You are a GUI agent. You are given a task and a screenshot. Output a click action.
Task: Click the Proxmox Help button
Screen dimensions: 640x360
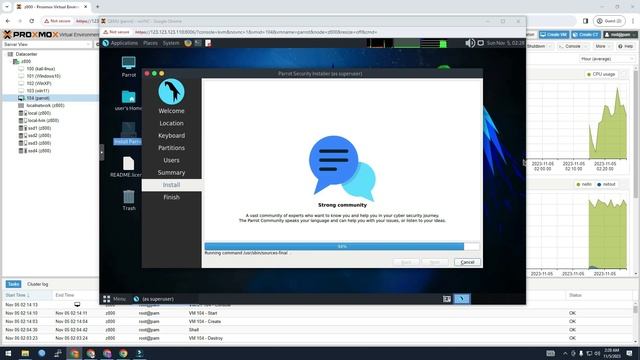coord(625,47)
